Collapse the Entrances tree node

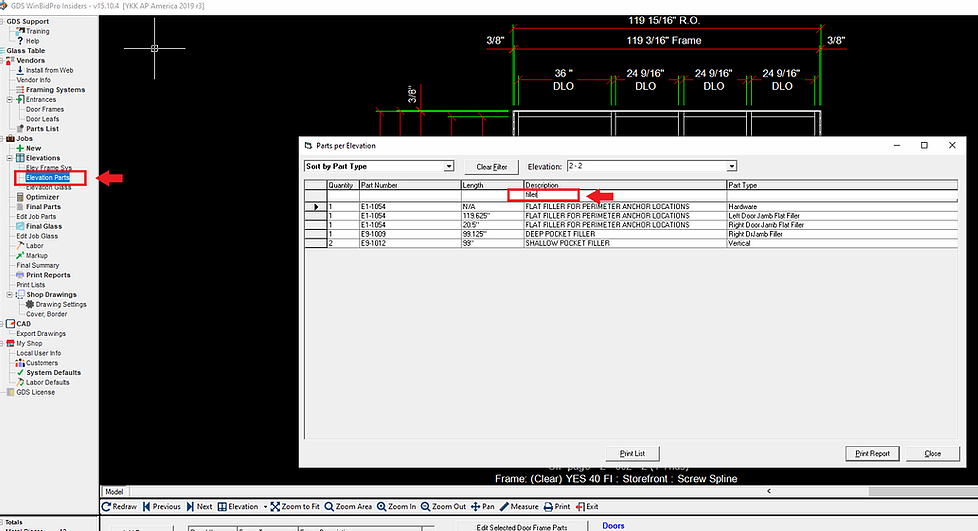coord(9,100)
